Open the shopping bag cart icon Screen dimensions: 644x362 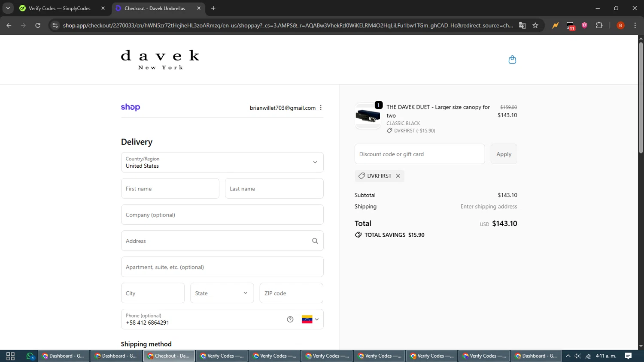click(x=512, y=60)
